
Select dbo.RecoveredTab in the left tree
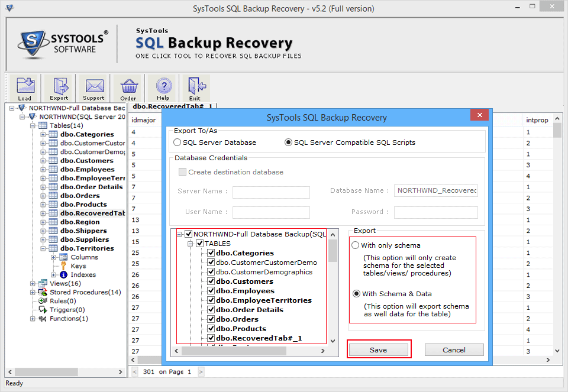[93, 213]
